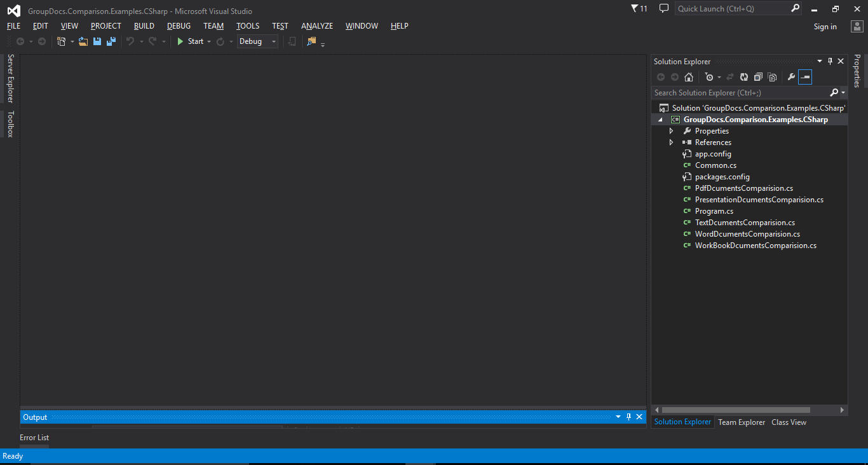Switch to the Team Explorer tab
The height and width of the screenshot is (465, 868).
click(x=742, y=422)
